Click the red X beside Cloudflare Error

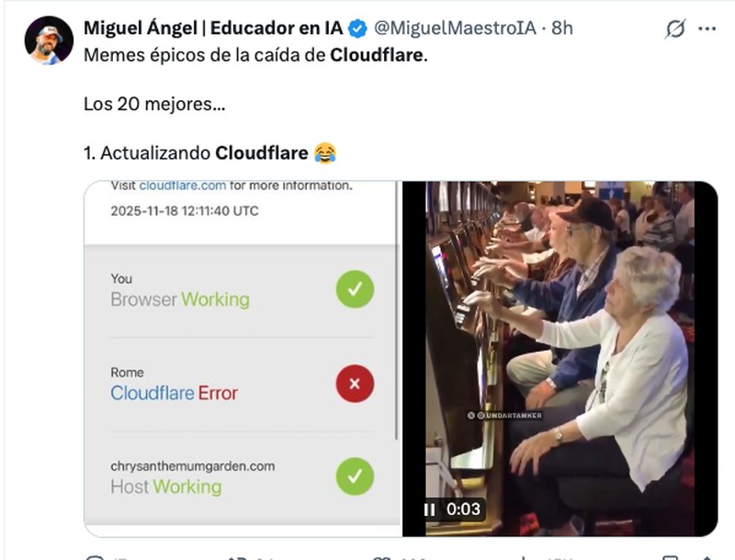click(x=355, y=384)
